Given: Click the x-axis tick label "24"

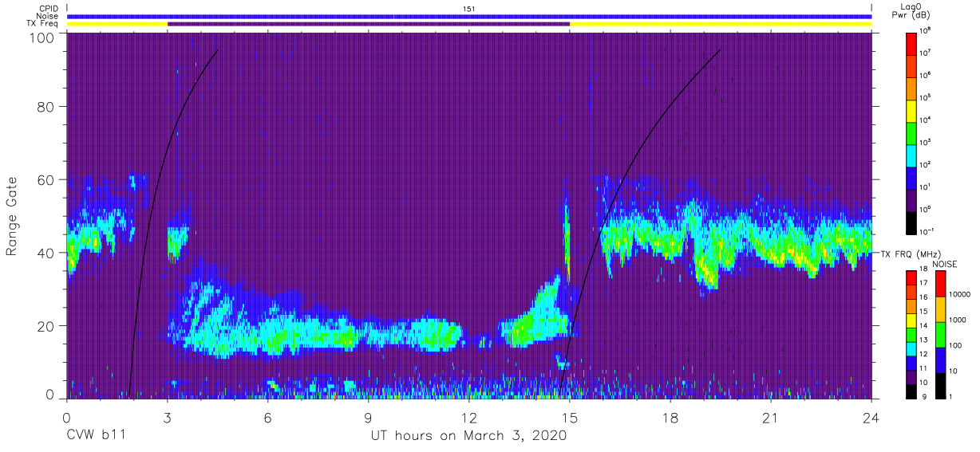Looking at the screenshot, I should coord(871,418).
